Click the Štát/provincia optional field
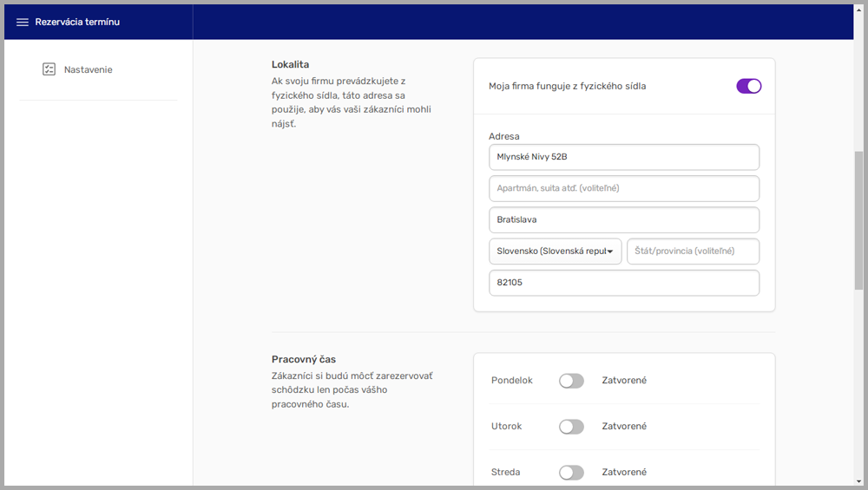 pyautogui.click(x=693, y=252)
